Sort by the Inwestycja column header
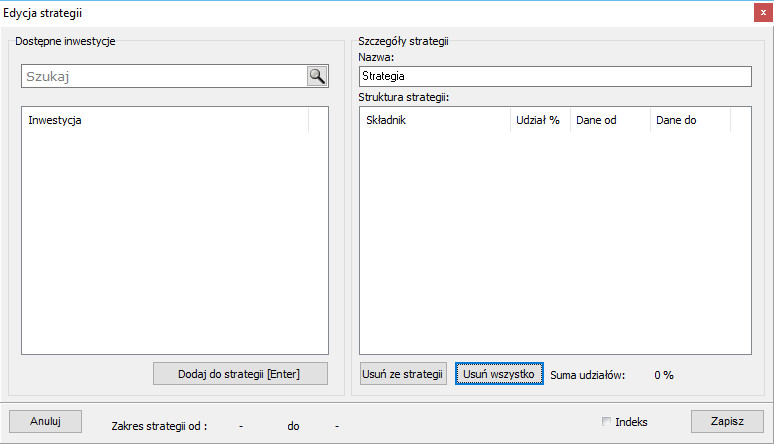774x444 pixels. [x=164, y=120]
